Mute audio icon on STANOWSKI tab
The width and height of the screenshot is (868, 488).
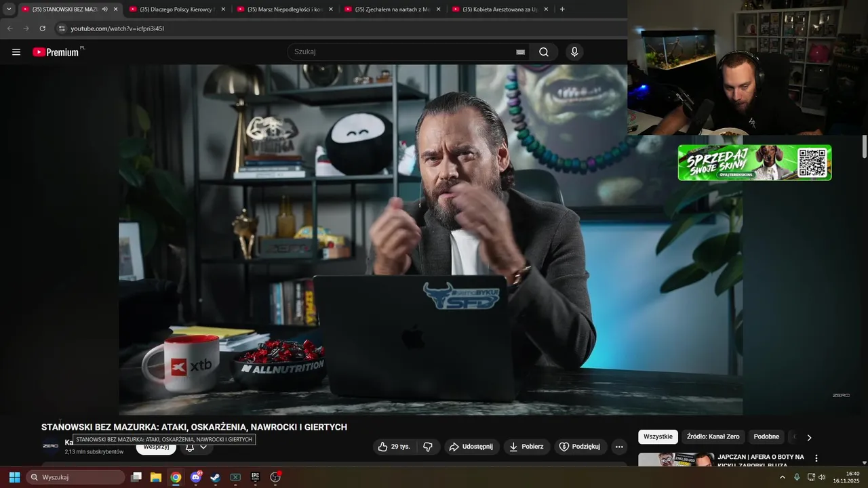coord(104,9)
